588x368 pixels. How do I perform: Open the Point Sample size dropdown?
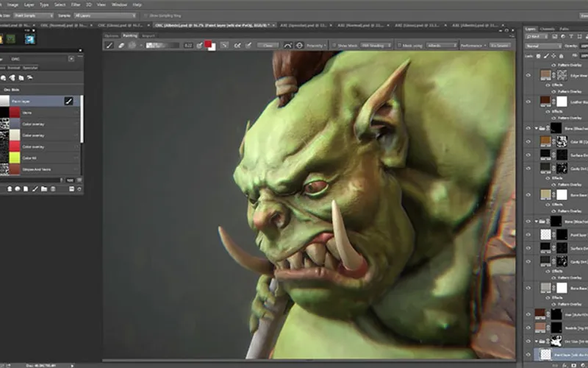34,15
